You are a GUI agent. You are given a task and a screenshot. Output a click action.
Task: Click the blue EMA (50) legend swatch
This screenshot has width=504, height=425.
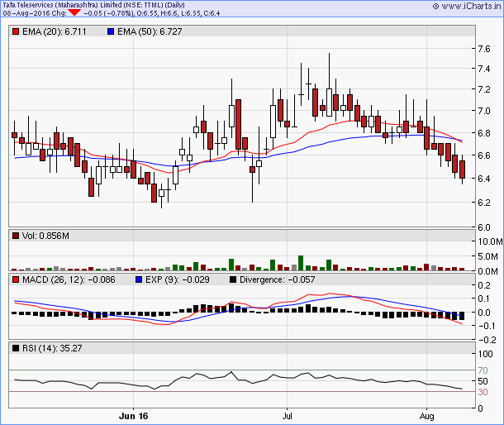tap(111, 32)
